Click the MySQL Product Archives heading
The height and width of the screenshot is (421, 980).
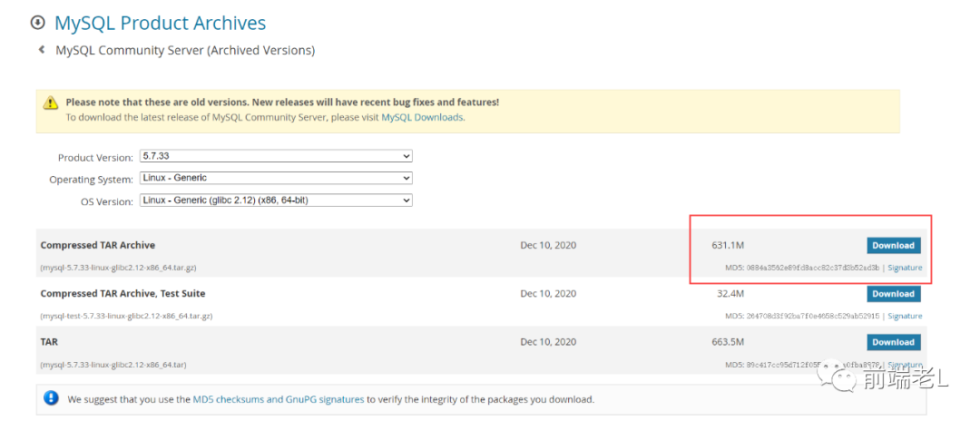(161, 23)
